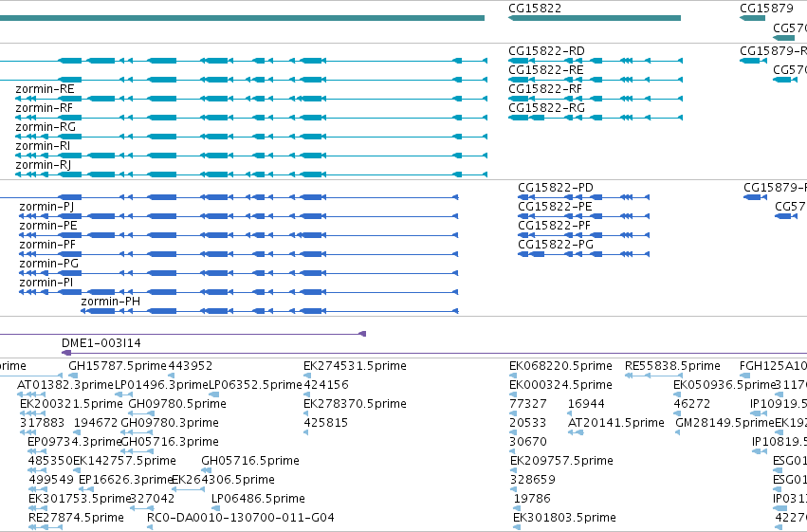This screenshot has width=807, height=532.
Task: Open EST EK068220.5prime
Action: tap(561, 366)
